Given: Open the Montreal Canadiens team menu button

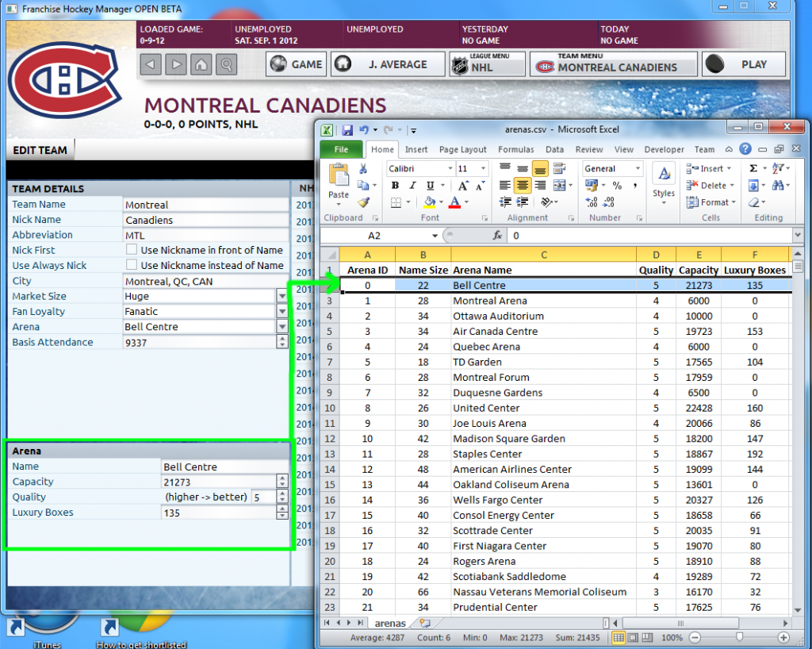Looking at the screenshot, I should click(x=613, y=64).
